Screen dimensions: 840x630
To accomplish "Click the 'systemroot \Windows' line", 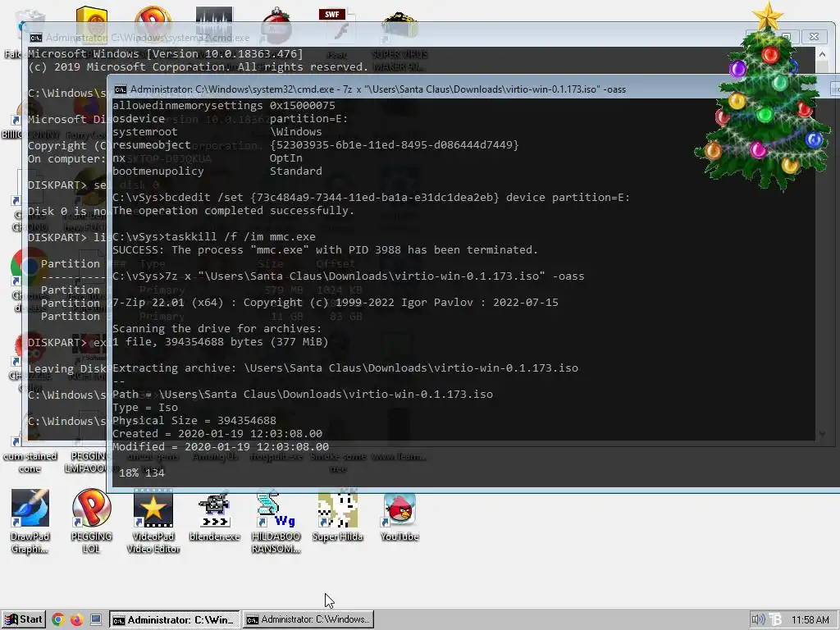I will click(x=217, y=132).
